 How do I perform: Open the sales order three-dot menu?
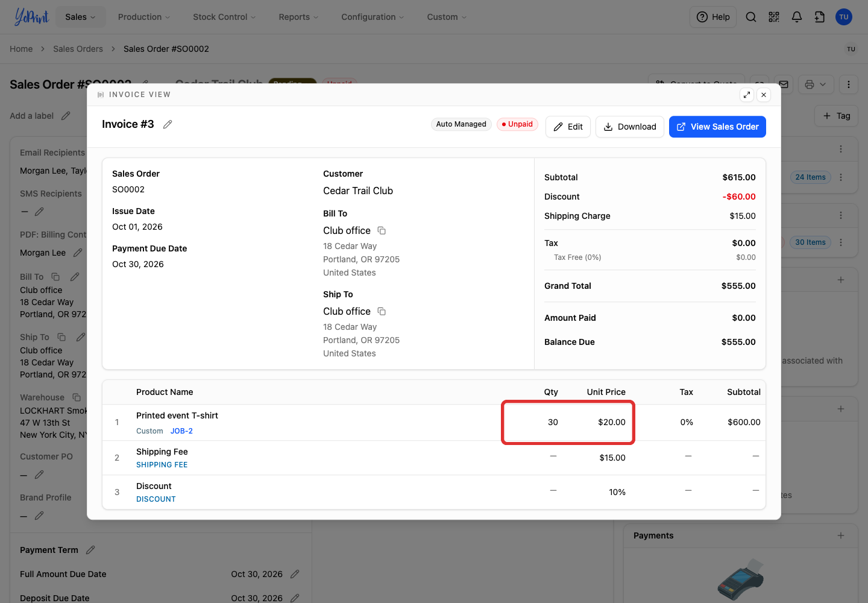(x=849, y=84)
